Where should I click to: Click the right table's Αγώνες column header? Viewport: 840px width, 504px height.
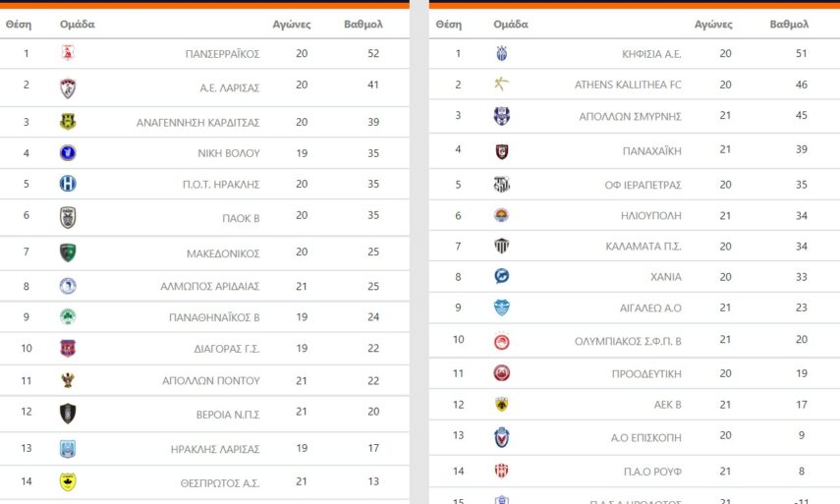(713, 24)
